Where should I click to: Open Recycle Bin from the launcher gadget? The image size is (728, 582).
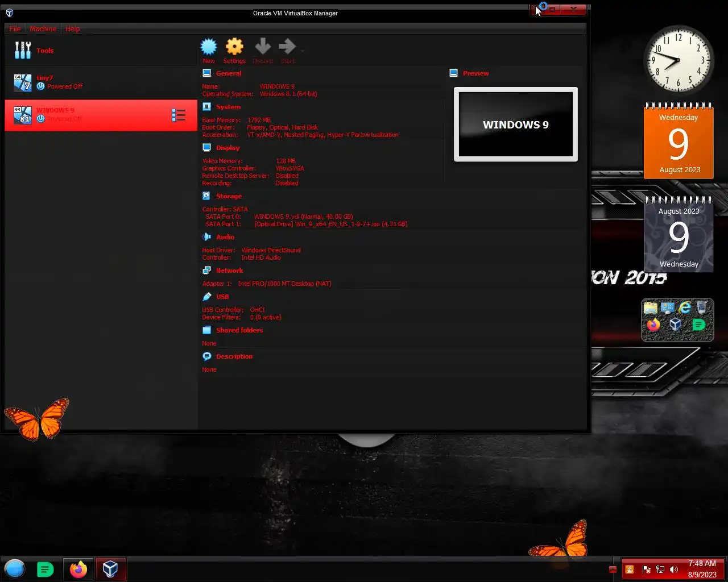click(702, 307)
